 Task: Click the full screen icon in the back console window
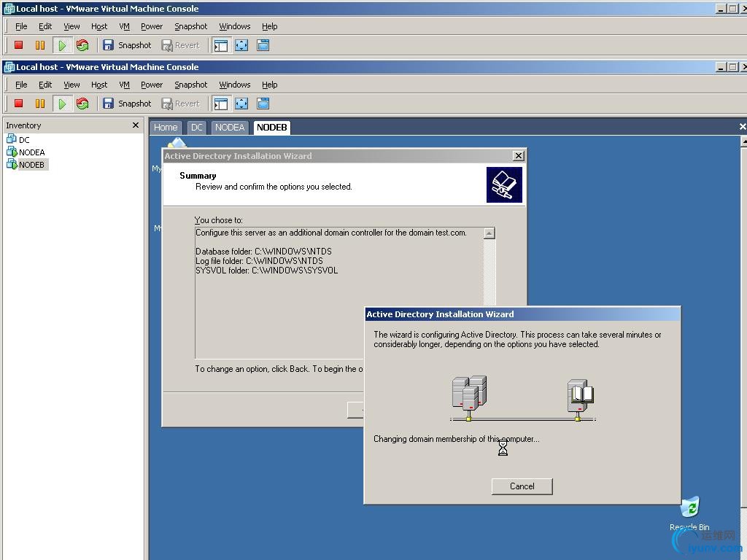tap(241, 45)
